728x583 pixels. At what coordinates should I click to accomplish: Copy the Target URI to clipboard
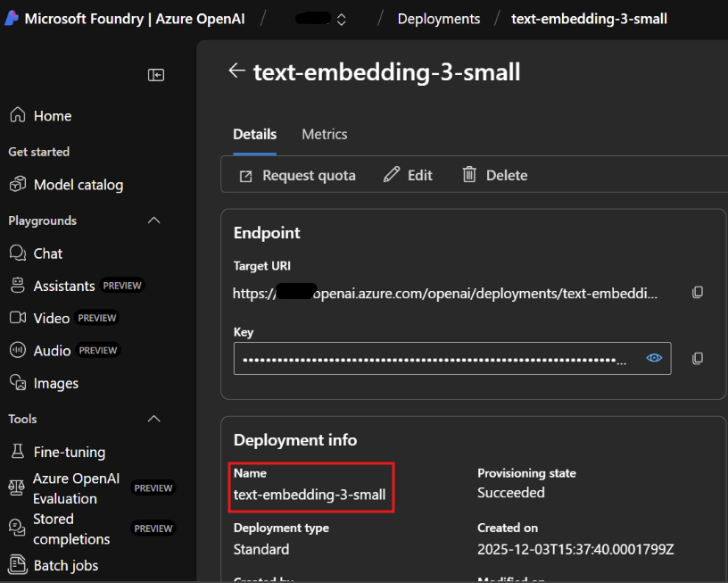[x=698, y=292]
